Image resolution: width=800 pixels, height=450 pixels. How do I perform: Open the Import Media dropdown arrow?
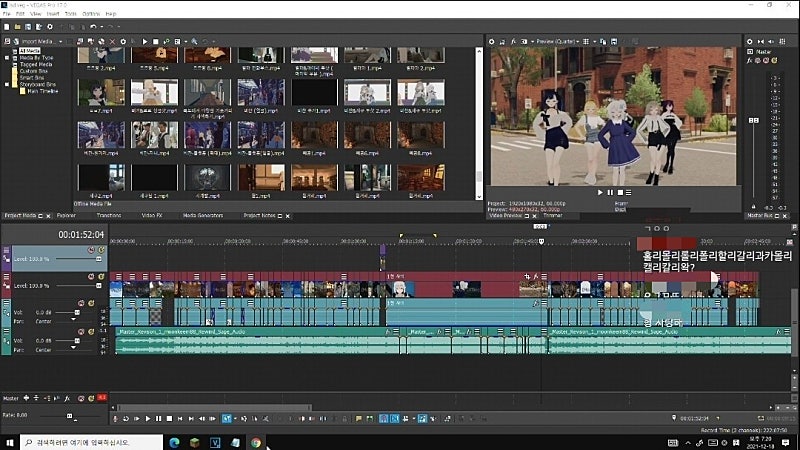click(x=63, y=41)
